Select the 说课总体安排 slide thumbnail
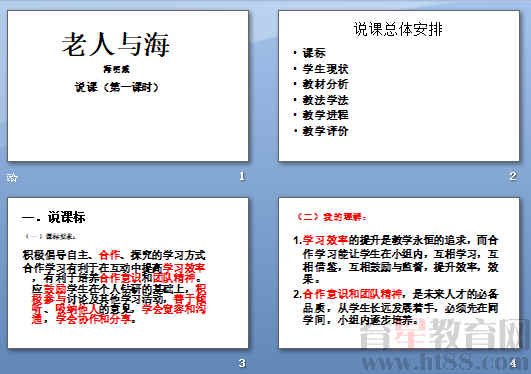The width and height of the screenshot is (531, 374). pyautogui.click(x=399, y=86)
